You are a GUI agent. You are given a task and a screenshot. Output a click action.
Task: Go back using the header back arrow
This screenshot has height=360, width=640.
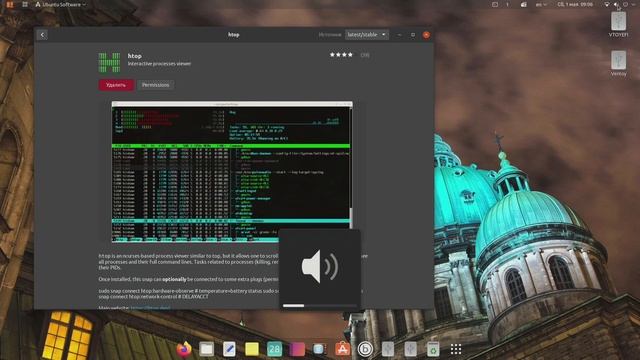42,35
